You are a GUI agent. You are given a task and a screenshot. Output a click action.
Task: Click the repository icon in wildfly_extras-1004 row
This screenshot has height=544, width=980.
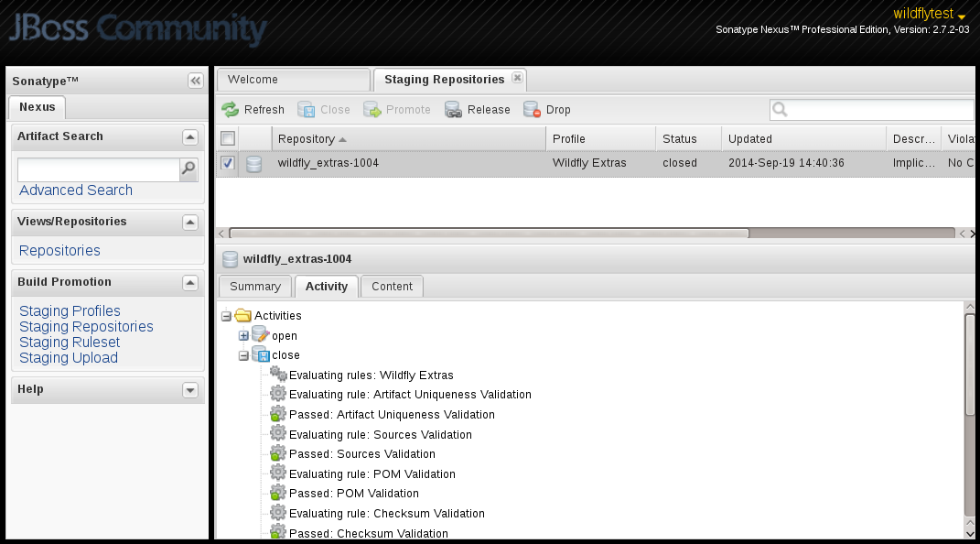point(253,164)
